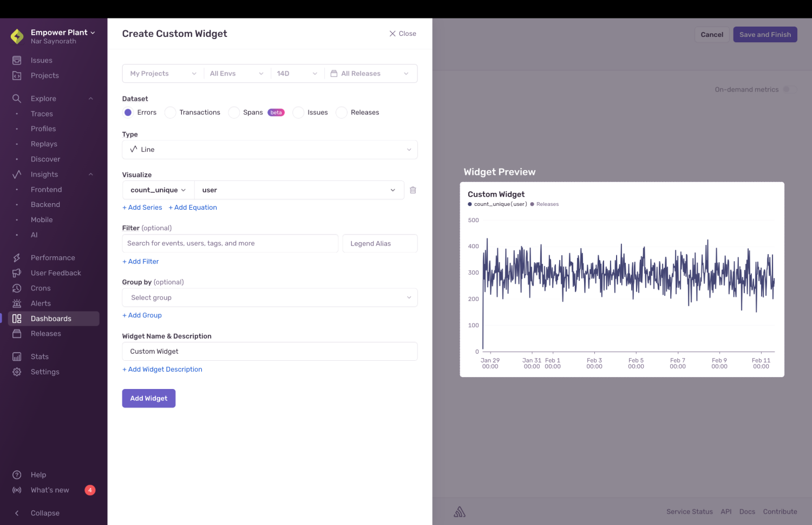Select the Transactions dataset radio button

pos(170,112)
